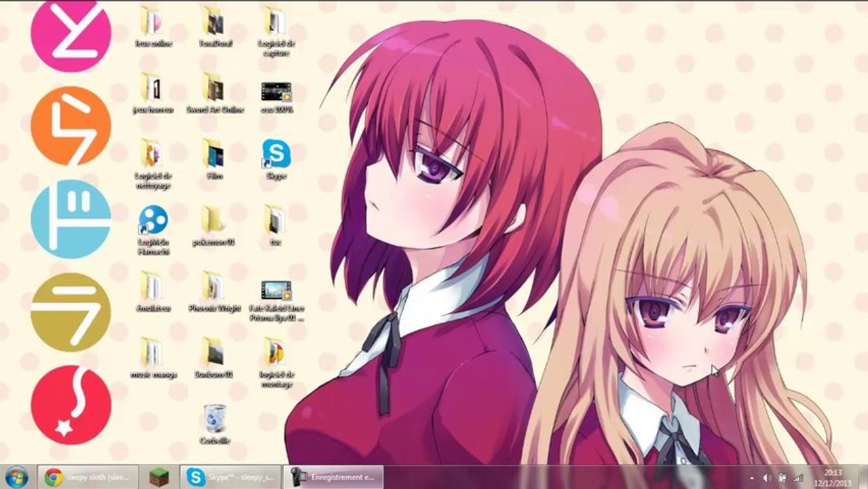Screen dimensions: 868x489
Task: Open the Sword Art Online folder
Action: point(215,93)
